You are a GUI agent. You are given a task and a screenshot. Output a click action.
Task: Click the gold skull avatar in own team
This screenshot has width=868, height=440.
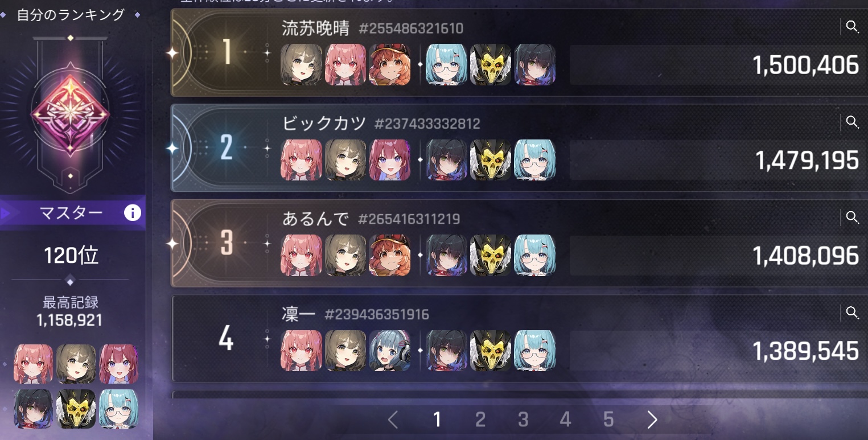tap(76, 409)
